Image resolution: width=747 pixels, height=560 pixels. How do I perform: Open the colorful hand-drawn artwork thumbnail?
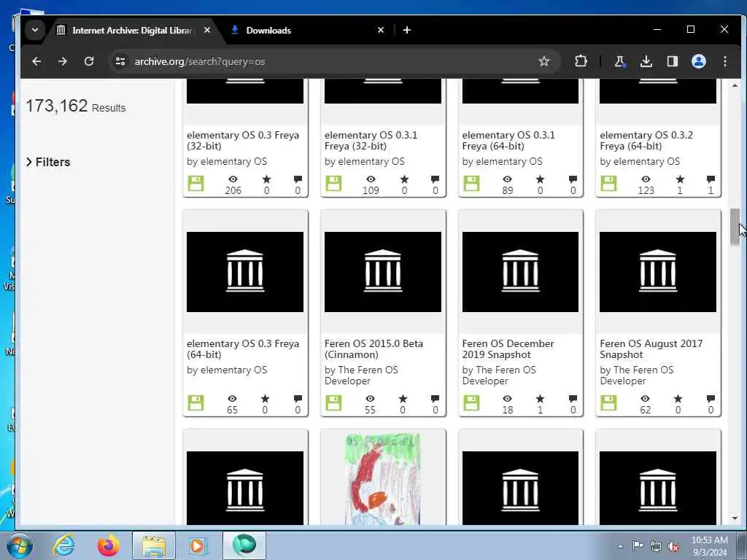[x=382, y=479]
